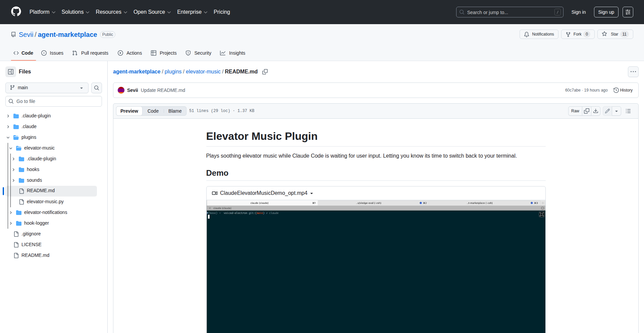This screenshot has width=644, height=333.
Task: Open the main branch selector
Action: pyautogui.click(x=46, y=88)
